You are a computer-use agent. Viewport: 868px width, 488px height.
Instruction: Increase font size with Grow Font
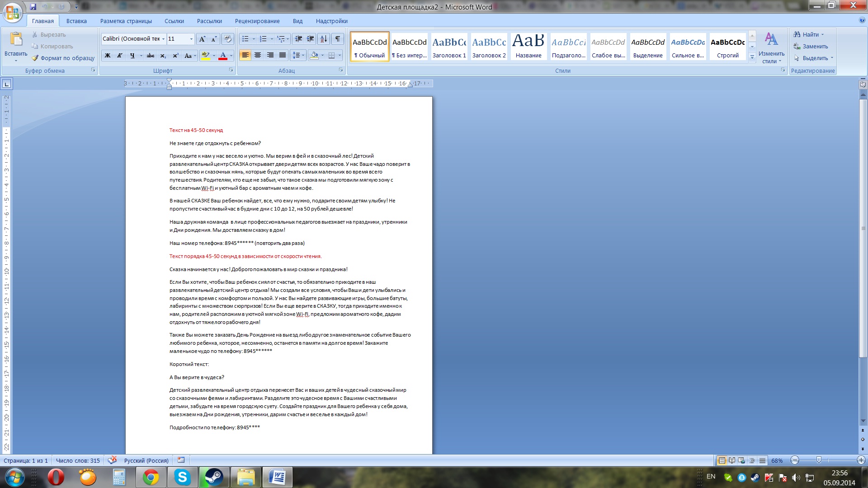point(202,39)
